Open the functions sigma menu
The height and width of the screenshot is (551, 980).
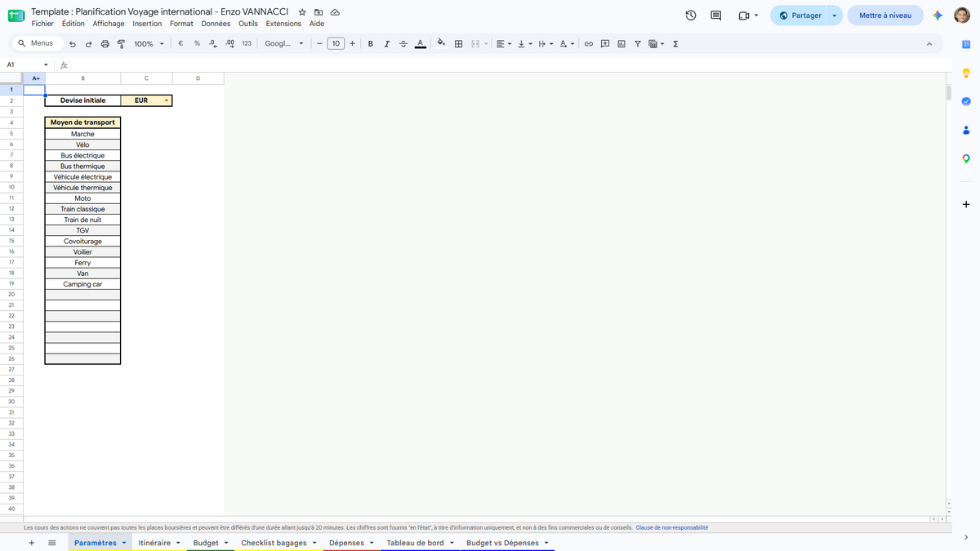click(x=675, y=44)
